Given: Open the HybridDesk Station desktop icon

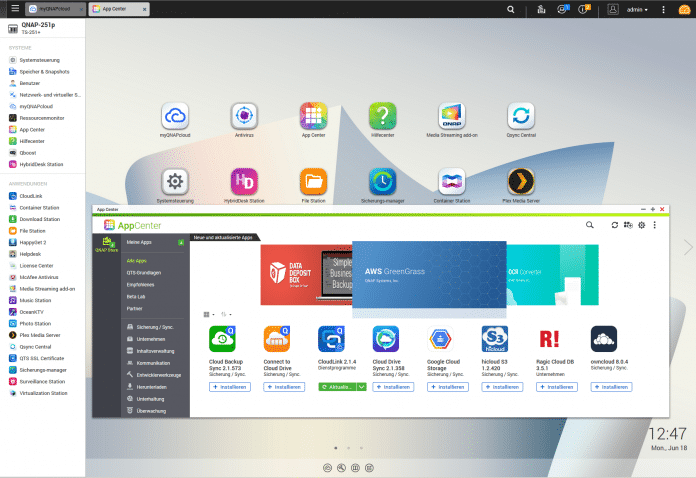Looking at the screenshot, I should 244,181.
